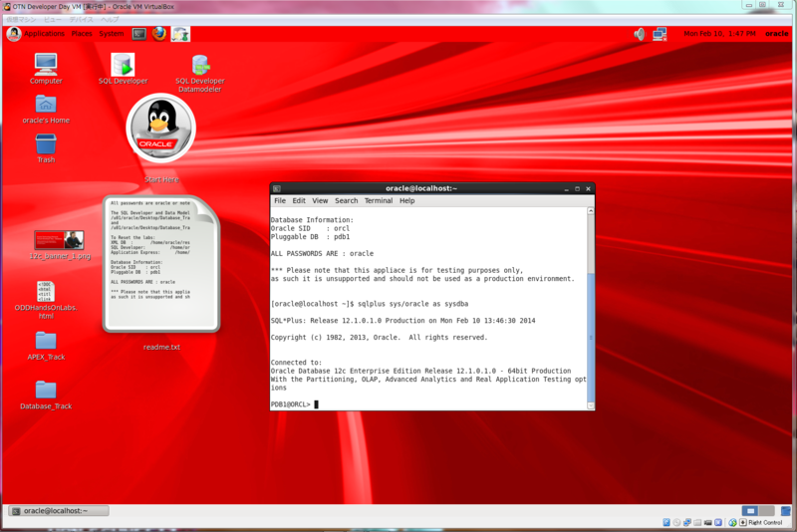The image size is (797, 532).
Task: Open terminal View menu
Action: [x=320, y=200]
